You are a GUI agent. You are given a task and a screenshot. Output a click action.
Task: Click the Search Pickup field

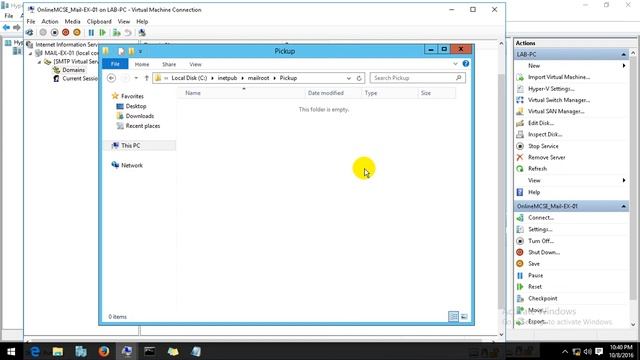(417, 78)
